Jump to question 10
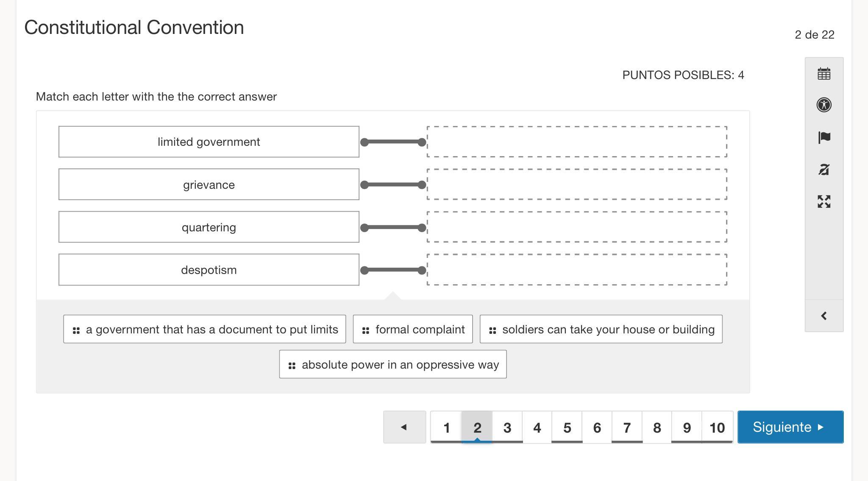Screen dimensions: 868x481 (717, 428)
